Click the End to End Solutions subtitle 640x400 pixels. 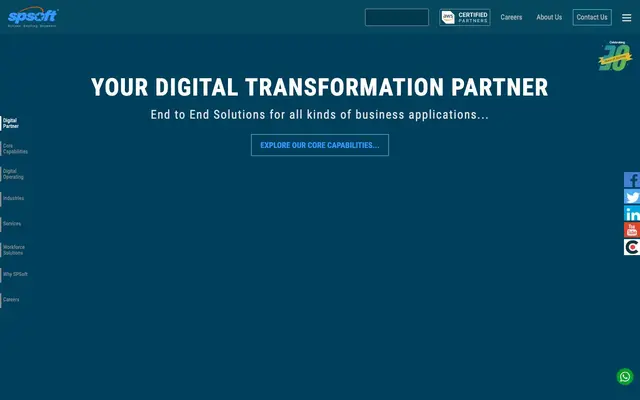(x=320, y=115)
